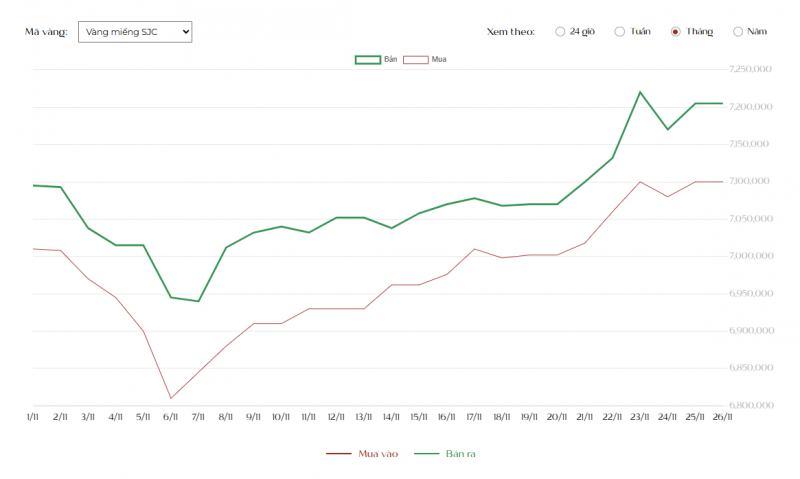The width and height of the screenshot is (800, 479).
Task: Click the 7,250,000 price axis label
Action: tap(754, 70)
